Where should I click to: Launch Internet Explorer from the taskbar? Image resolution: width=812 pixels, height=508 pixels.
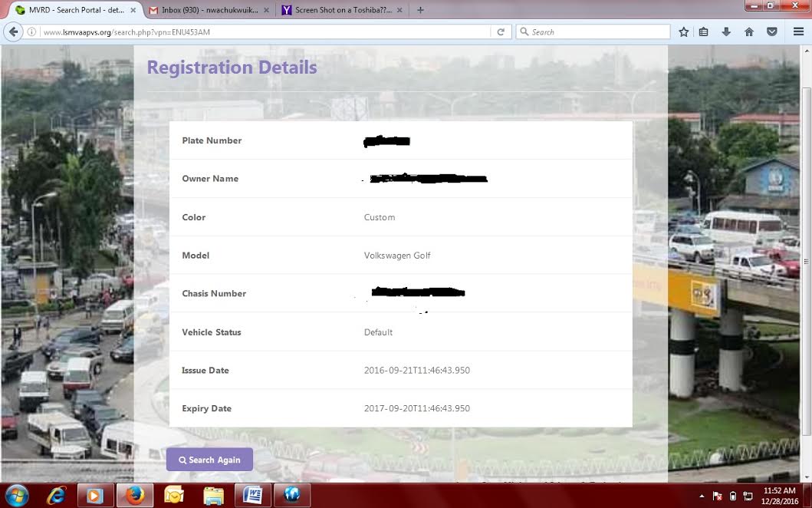[56, 495]
